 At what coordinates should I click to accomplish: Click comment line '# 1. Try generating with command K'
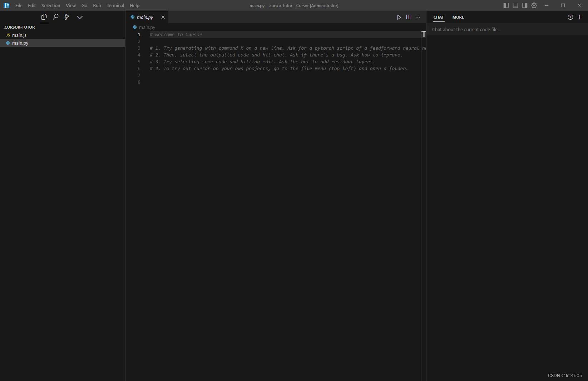(x=288, y=48)
